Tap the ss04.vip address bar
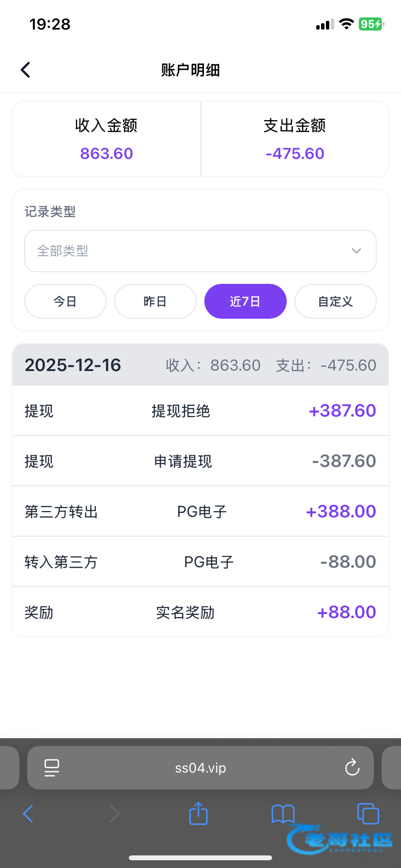Image resolution: width=401 pixels, height=868 pixels. tap(200, 768)
